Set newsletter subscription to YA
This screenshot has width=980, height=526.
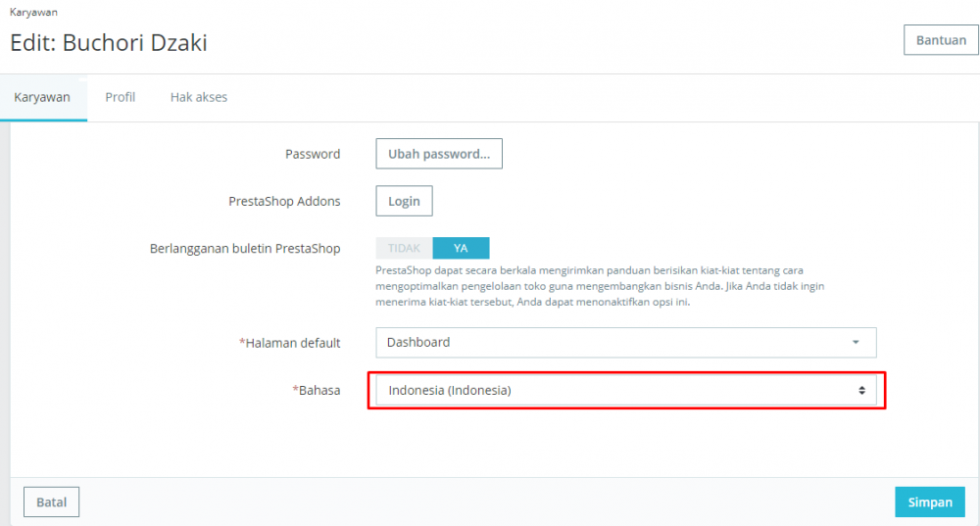point(461,249)
